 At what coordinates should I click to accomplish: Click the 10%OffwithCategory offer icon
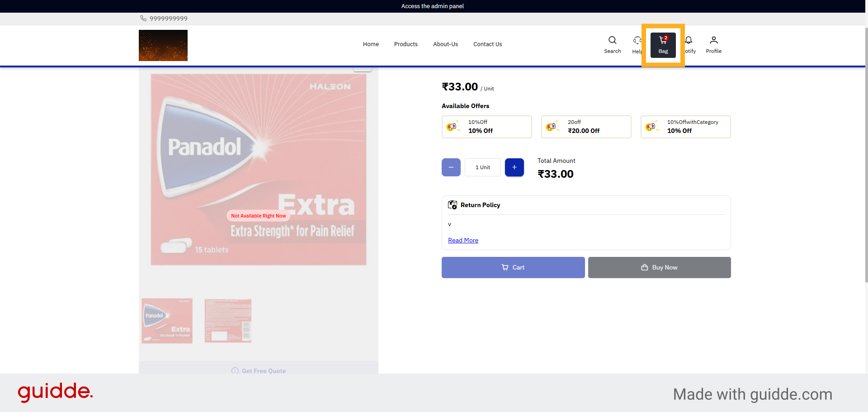click(652, 127)
